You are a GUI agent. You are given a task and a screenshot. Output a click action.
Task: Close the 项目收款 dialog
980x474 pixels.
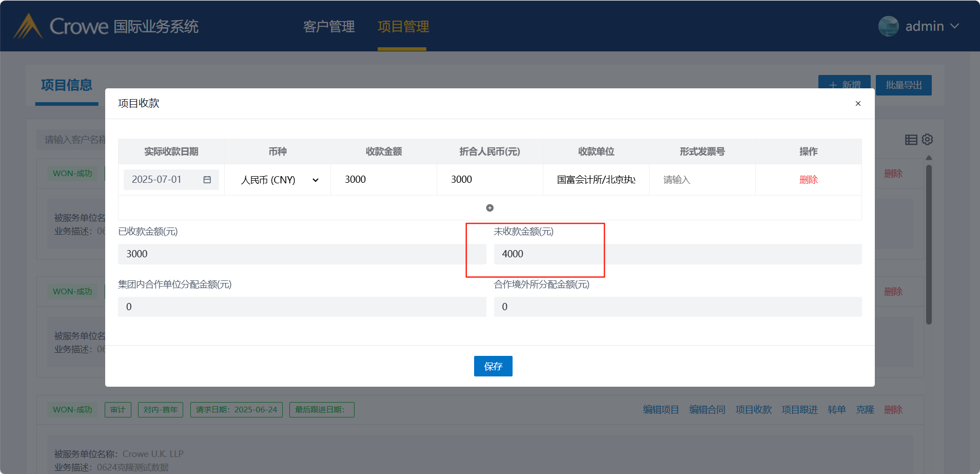(858, 104)
